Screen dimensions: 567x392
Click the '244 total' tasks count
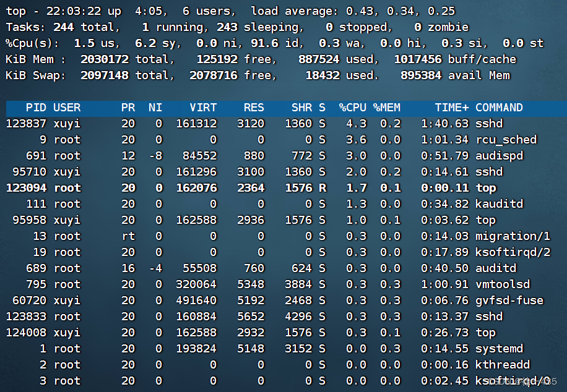84,27
